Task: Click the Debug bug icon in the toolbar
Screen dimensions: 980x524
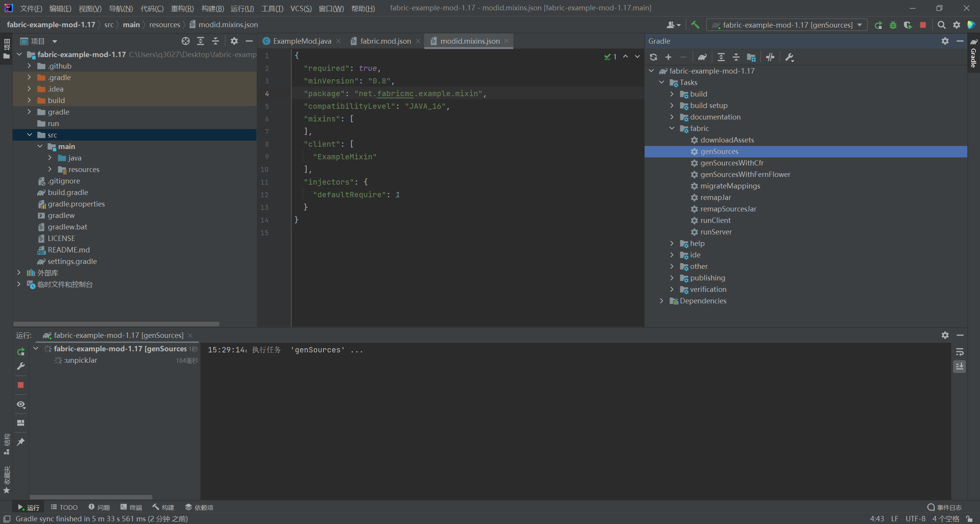Action: pos(893,25)
